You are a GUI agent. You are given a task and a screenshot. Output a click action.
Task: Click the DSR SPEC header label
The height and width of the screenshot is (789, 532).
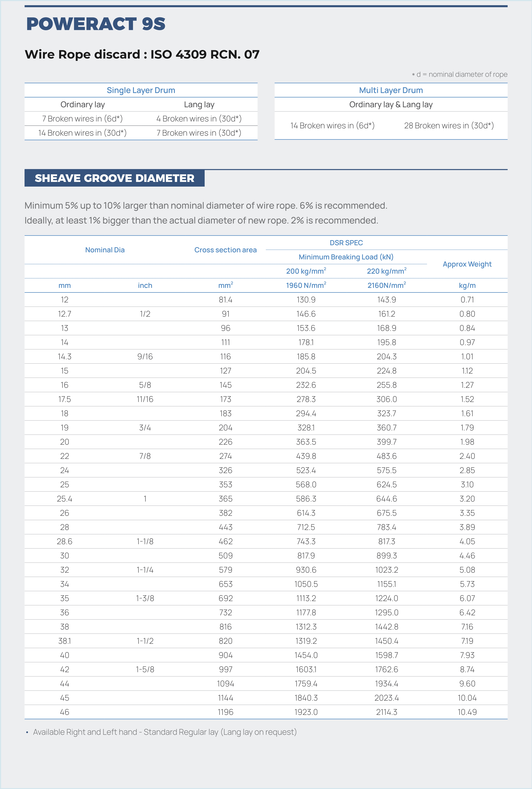pyautogui.click(x=346, y=243)
